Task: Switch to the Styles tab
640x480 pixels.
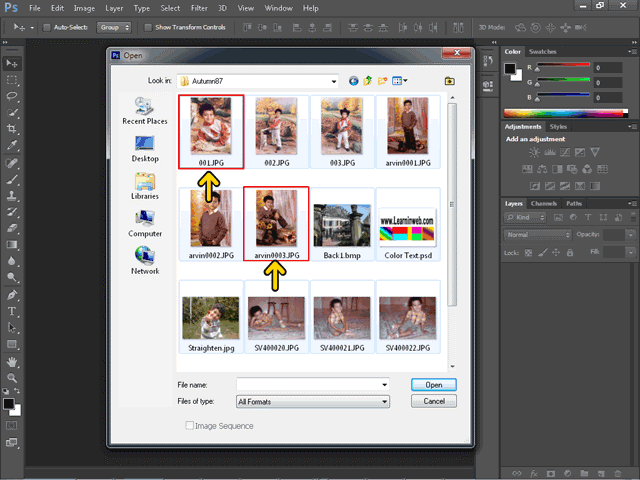Action: [x=558, y=127]
